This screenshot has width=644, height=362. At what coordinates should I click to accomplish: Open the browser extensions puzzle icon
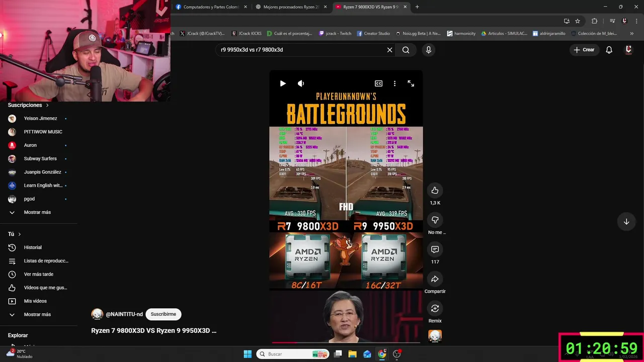coord(595,21)
